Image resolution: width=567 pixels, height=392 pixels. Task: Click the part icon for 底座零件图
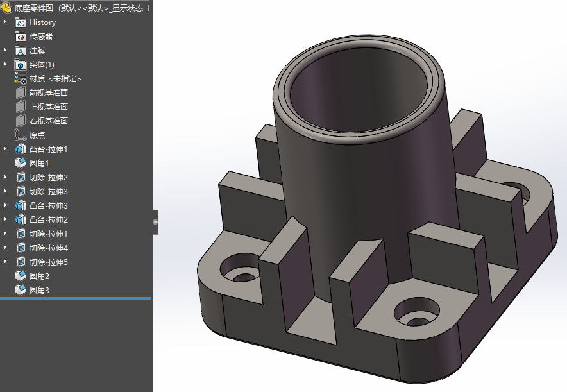click(x=6, y=8)
